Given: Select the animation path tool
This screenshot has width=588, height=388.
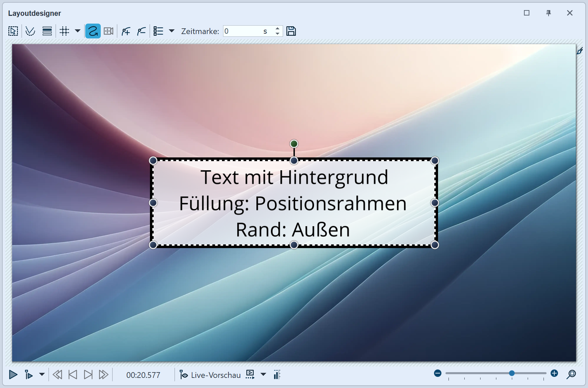Looking at the screenshot, I should 93,31.
